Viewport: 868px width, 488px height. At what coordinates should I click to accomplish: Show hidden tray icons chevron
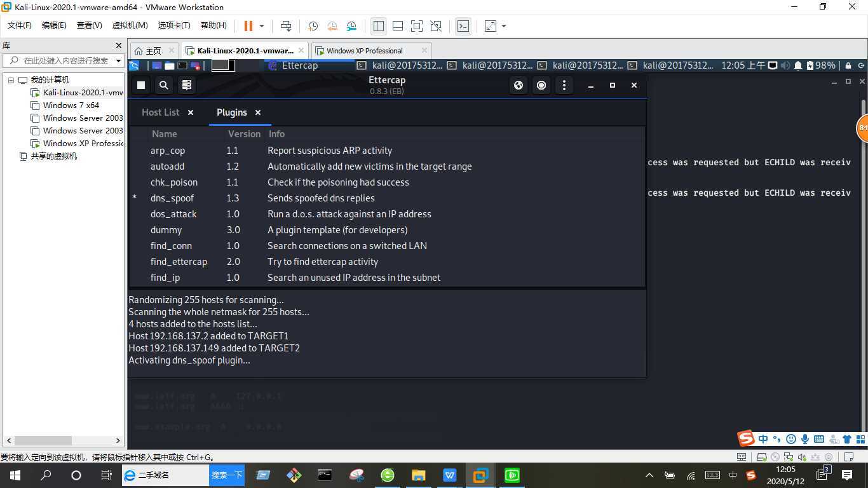point(649,475)
